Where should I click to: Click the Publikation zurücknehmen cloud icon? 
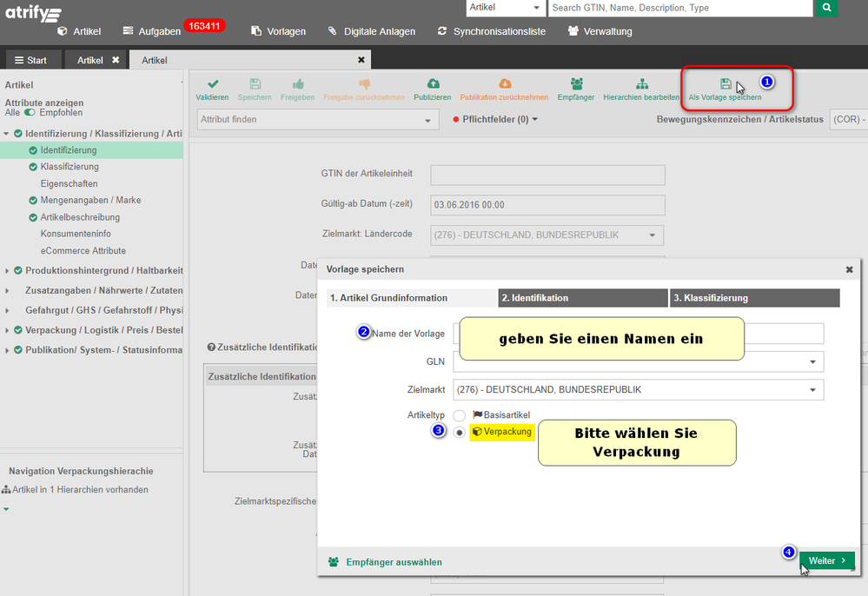click(x=504, y=83)
